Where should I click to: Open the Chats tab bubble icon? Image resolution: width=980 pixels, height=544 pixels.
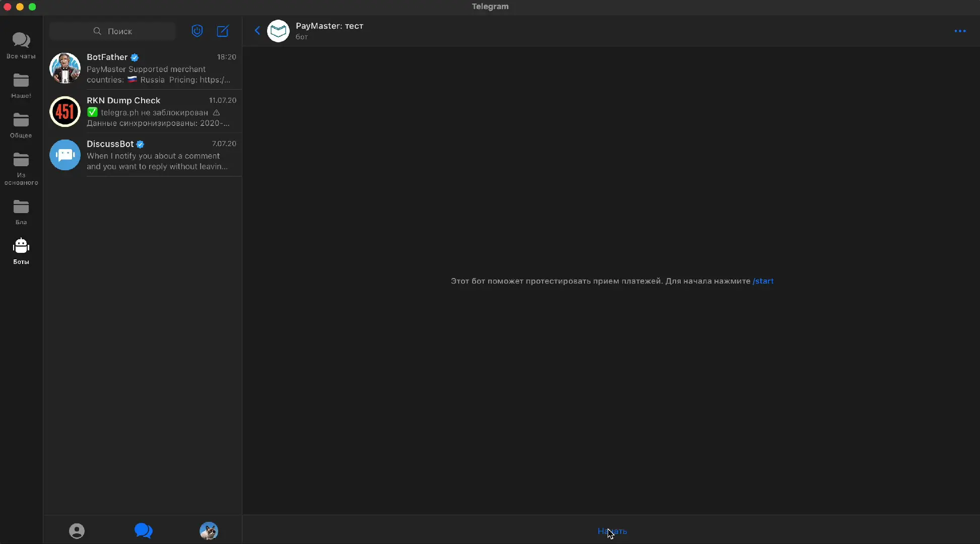point(143,531)
